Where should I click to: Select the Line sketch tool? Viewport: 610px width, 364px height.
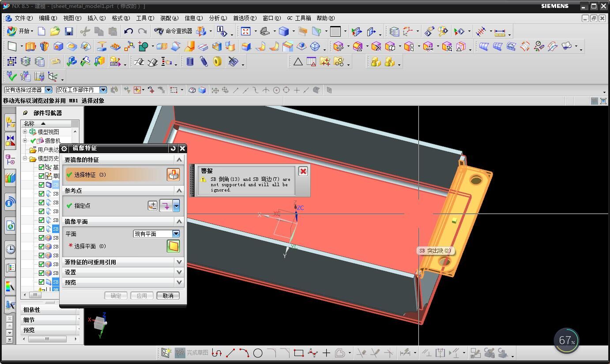(x=230, y=353)
